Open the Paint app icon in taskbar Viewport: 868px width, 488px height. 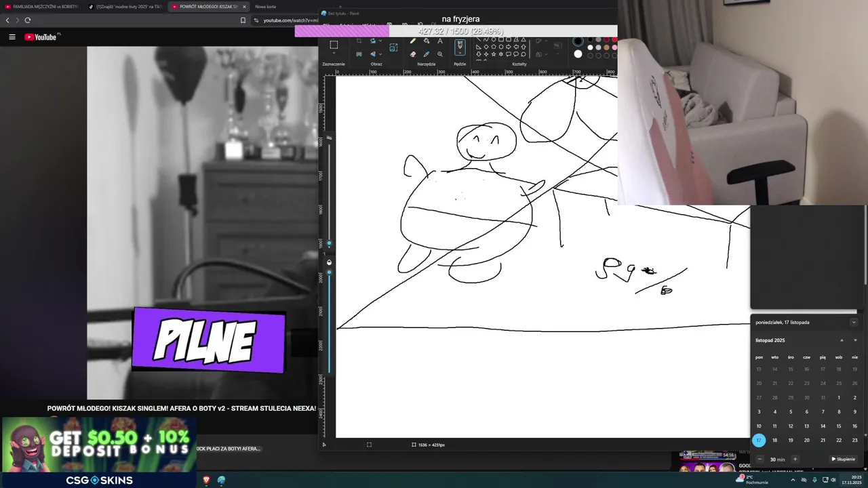point(221,480)
